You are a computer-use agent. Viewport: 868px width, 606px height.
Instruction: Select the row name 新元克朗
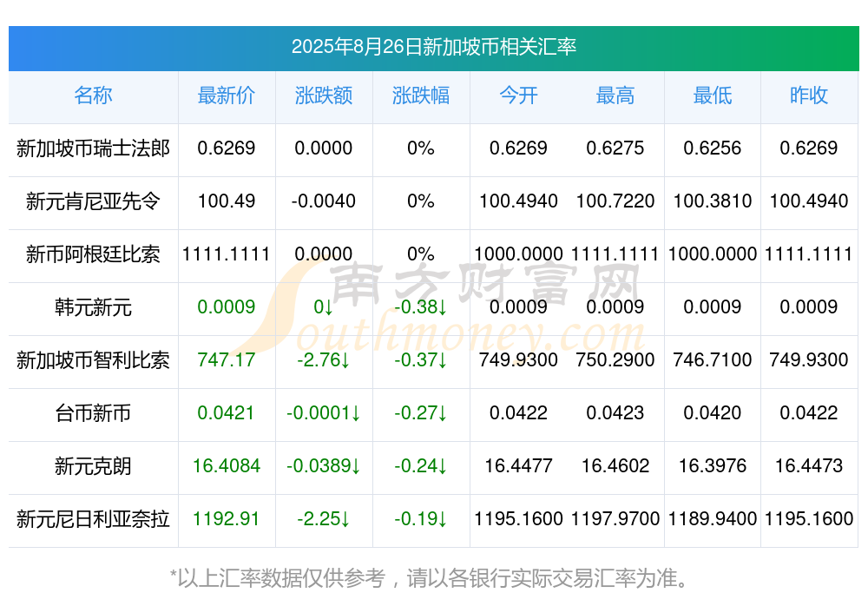93,466
